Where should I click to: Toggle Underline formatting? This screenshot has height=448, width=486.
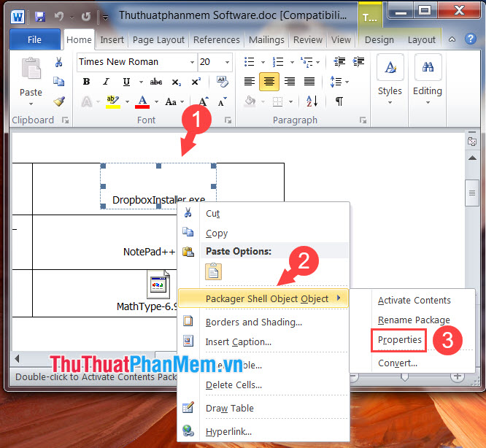coord(126,82)
